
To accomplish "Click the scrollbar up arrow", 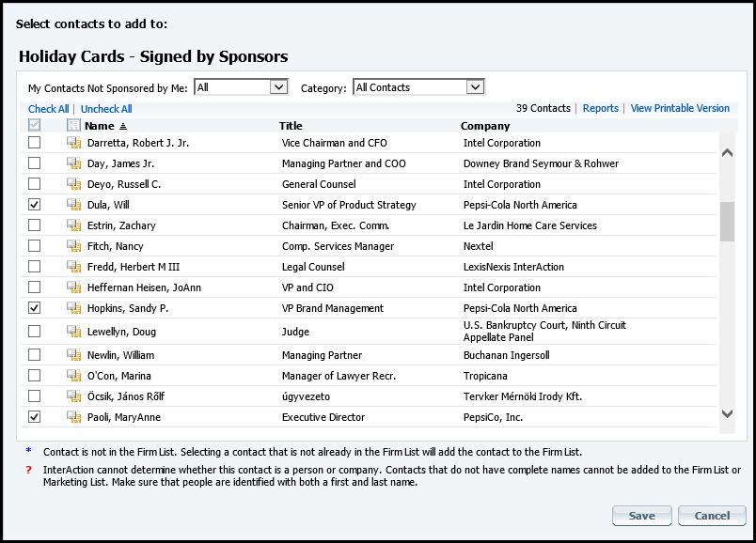I will tap(727, 153).
